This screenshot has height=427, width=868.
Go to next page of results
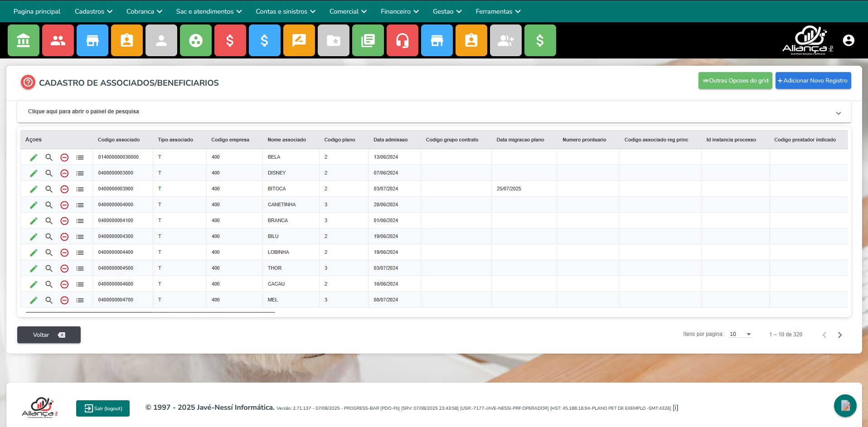[839, 335]
